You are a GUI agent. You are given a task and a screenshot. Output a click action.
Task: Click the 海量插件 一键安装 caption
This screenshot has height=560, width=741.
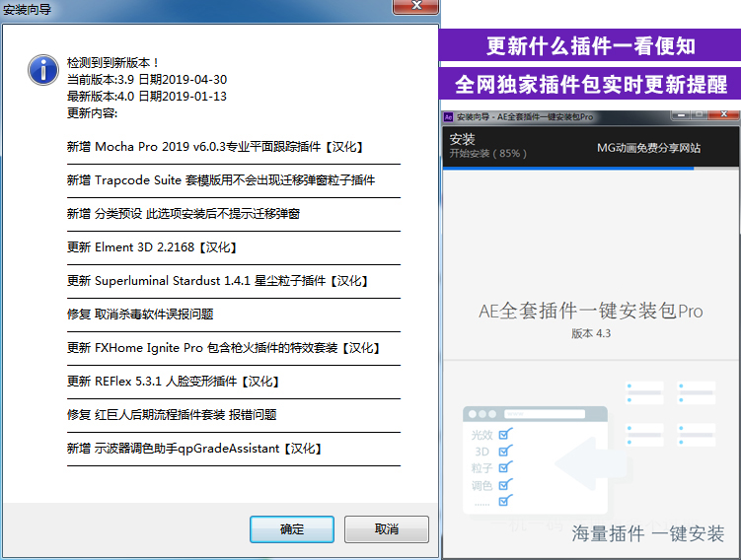648,534
